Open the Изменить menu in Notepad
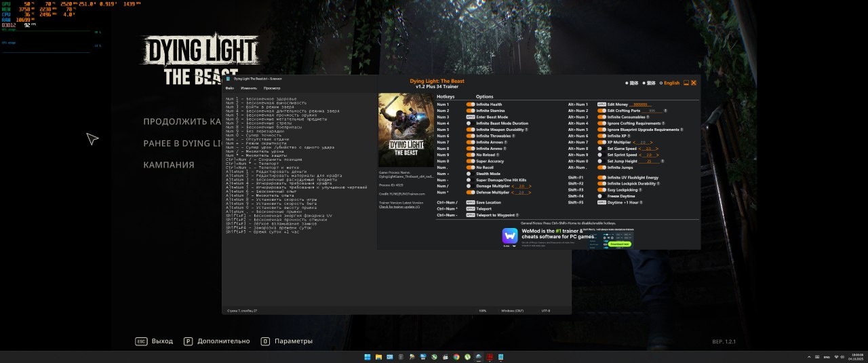The image size is (868, 363). coord(249,88)
